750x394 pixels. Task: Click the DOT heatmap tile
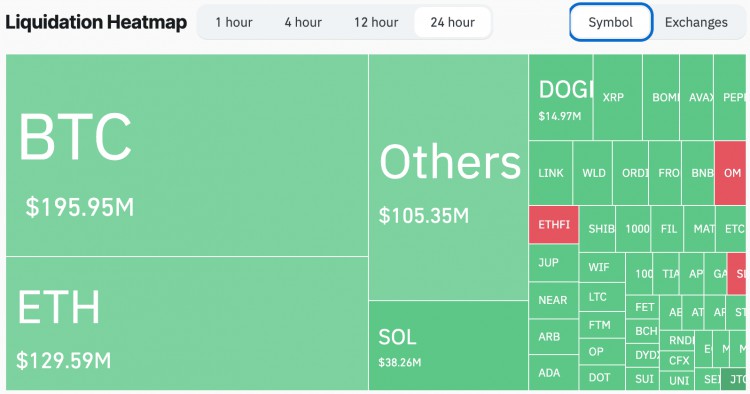(x=602, y=378)
